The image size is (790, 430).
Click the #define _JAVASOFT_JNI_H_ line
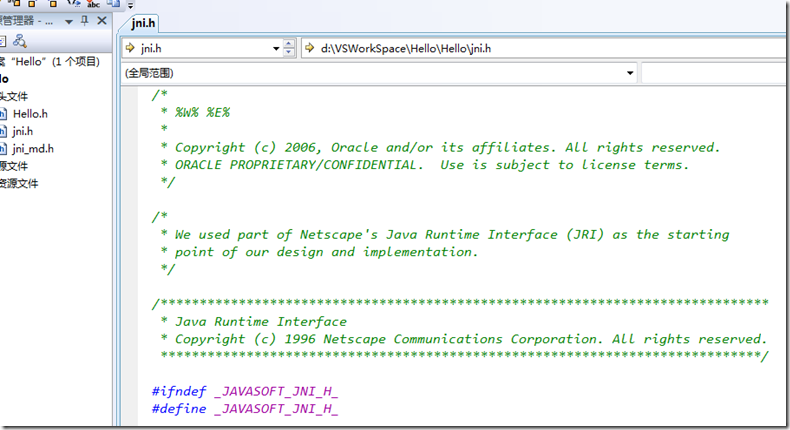(x=245, y=409)
